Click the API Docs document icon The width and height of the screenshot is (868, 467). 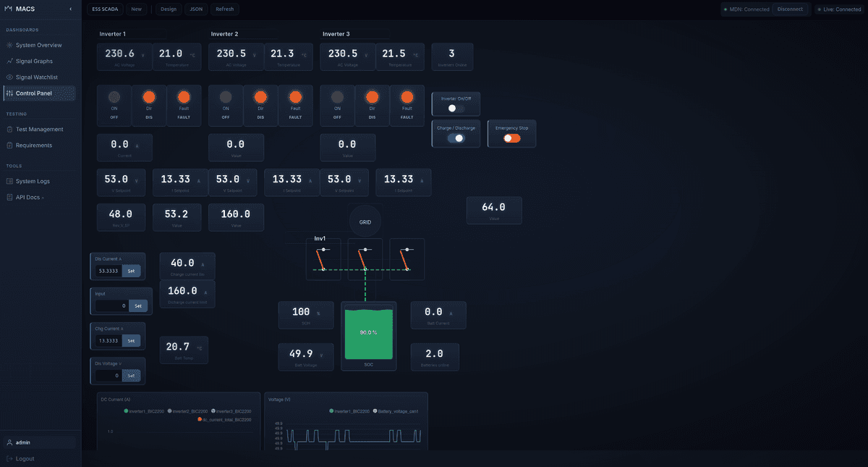point(9,197)
